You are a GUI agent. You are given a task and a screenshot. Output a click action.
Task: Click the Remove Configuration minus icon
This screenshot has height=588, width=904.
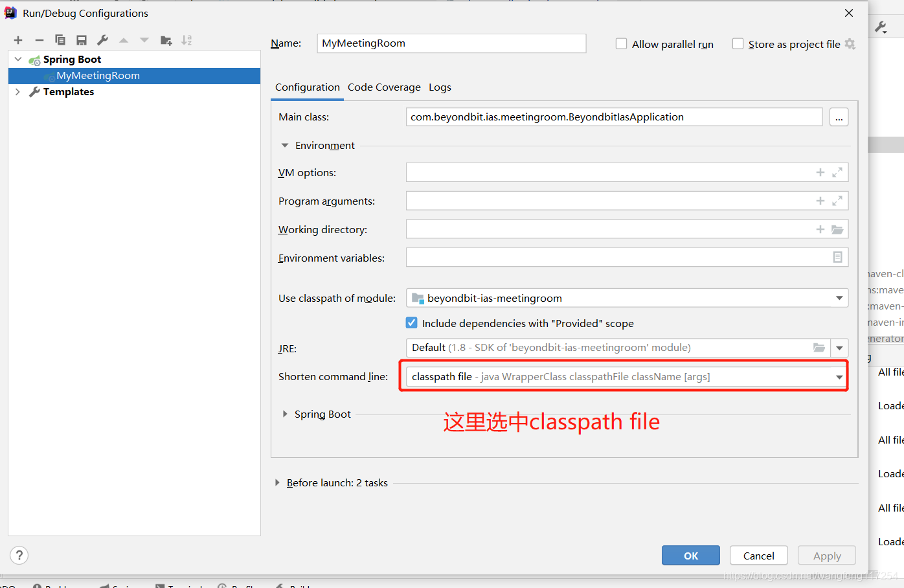(40, 40)
